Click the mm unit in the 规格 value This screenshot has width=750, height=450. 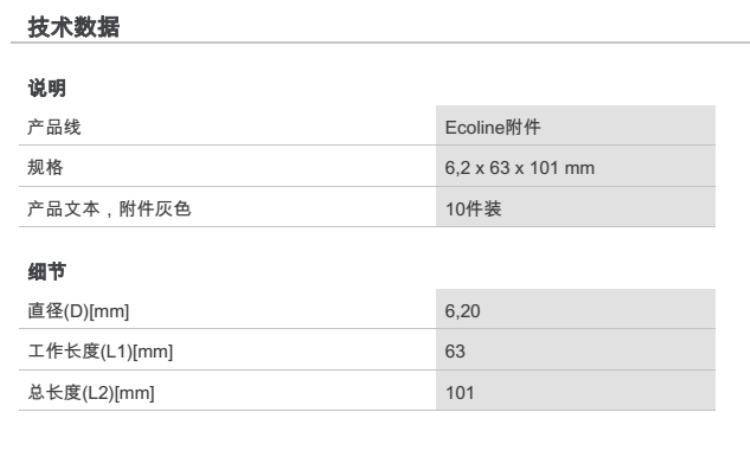click(x=581, y=168)
